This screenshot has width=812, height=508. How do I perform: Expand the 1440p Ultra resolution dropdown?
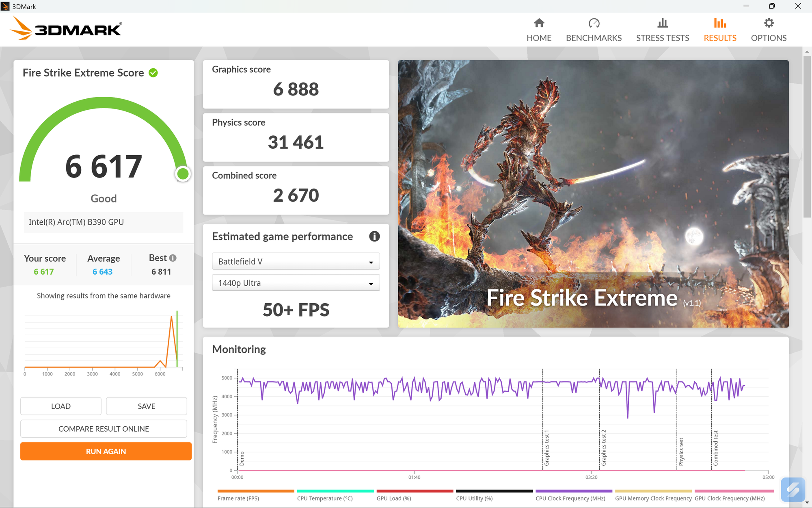(x=296, y=283)
